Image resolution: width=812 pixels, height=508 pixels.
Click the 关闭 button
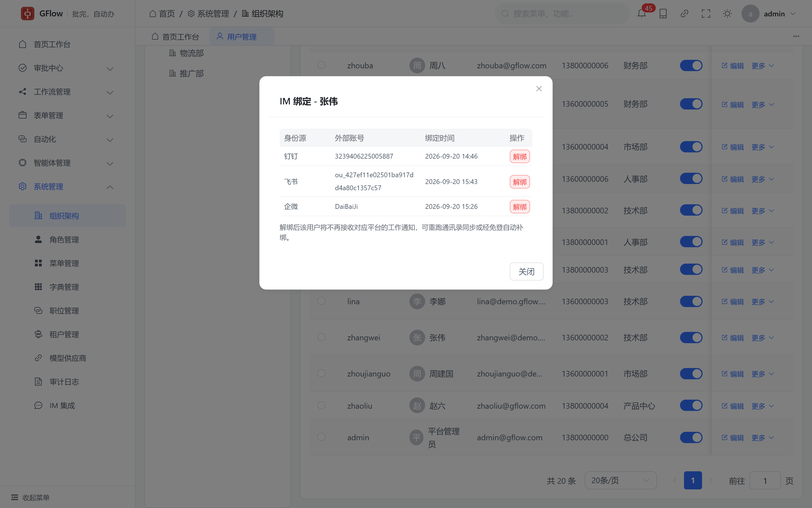[526, 271]
